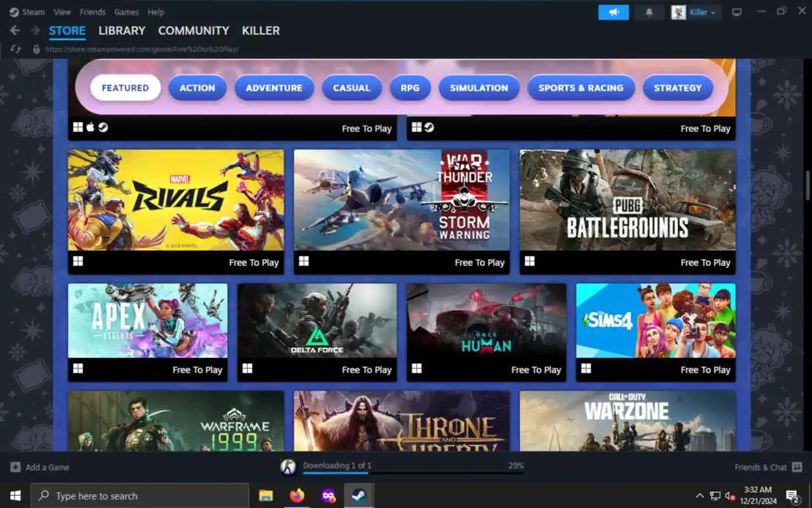Image resolution: width=812 pixels, height=508 pixels.
Task: Open the War Thunder Storm Warning card
Action: 402,212
